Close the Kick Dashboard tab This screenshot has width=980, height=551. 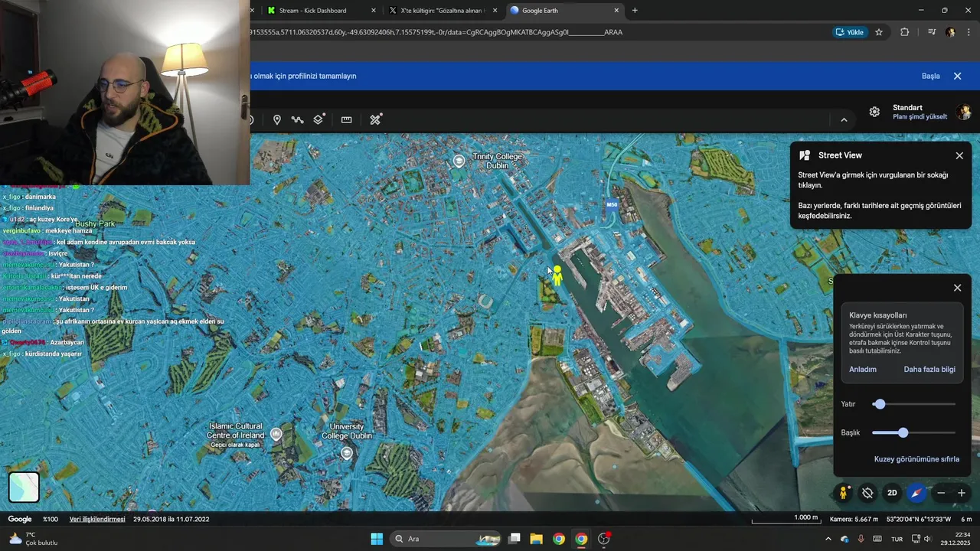(374, 11)
